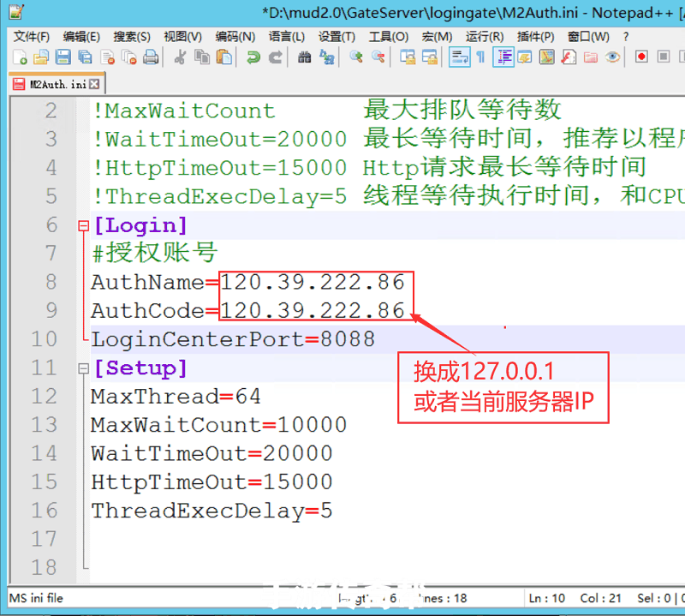Click the New file toolbar icon

[x=21, y=57]
